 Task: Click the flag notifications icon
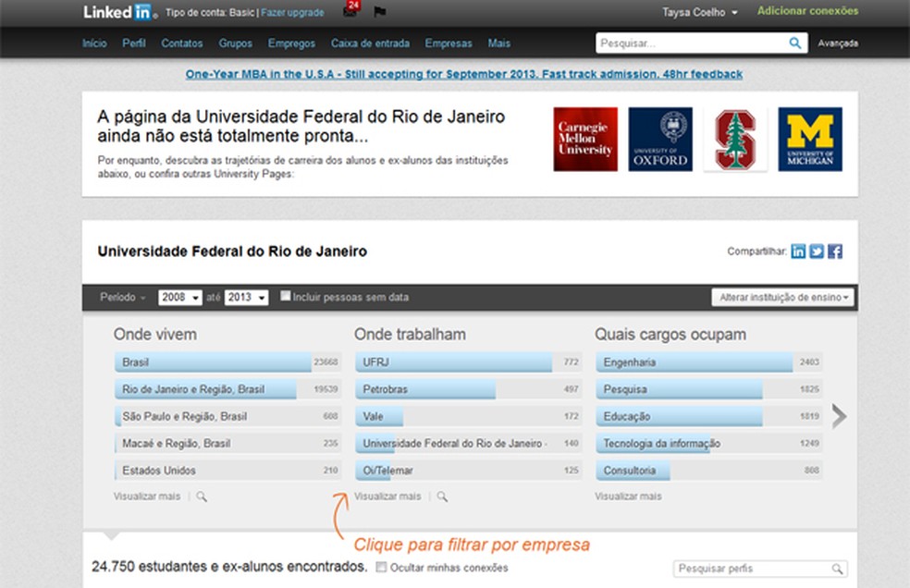click(379, 12)
